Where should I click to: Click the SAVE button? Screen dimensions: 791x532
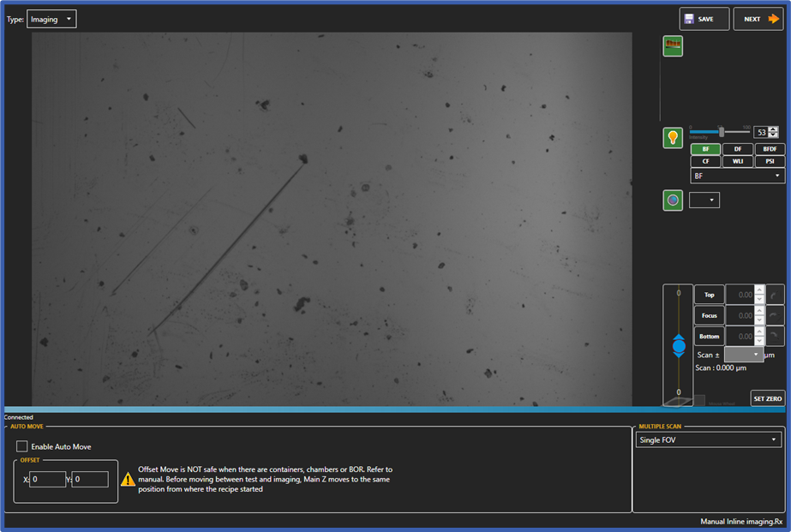click(x=704, y=18)
